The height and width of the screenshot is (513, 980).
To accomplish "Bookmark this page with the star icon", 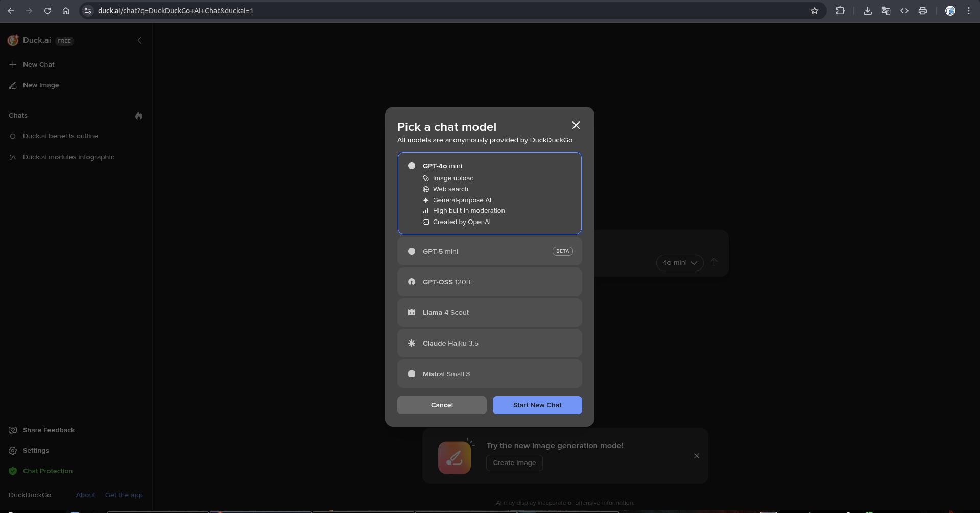I will click(814, 11).
